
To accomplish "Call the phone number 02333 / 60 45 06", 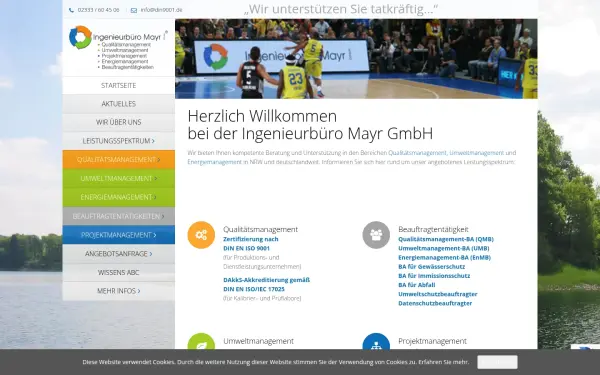I will [x=98, y=10].
